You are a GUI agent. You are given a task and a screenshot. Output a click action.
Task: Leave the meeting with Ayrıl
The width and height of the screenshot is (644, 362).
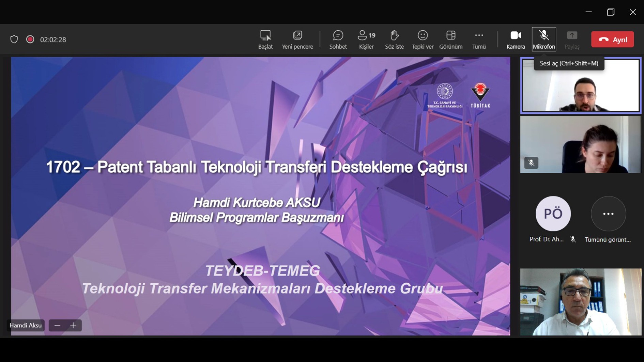pos(613,40)
